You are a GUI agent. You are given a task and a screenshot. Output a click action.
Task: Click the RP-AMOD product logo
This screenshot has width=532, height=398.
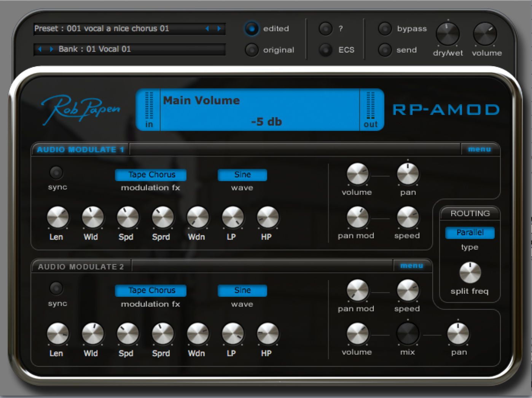(446, 110)
